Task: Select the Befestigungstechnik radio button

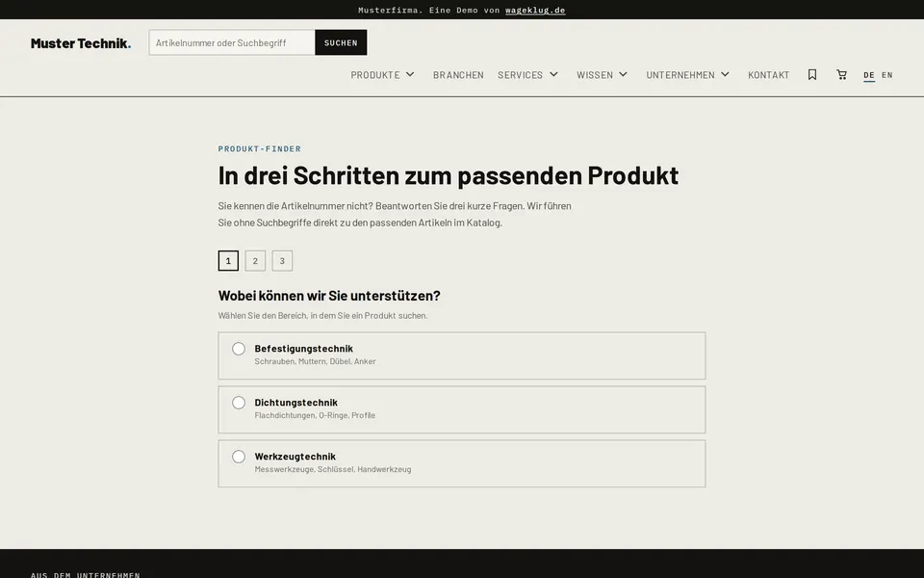Action: tap(239, 349)
